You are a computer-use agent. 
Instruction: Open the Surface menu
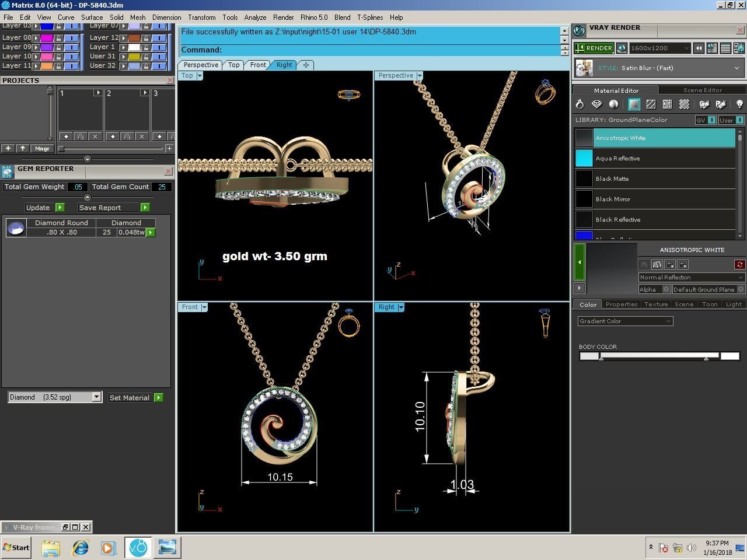click(92, 17)
